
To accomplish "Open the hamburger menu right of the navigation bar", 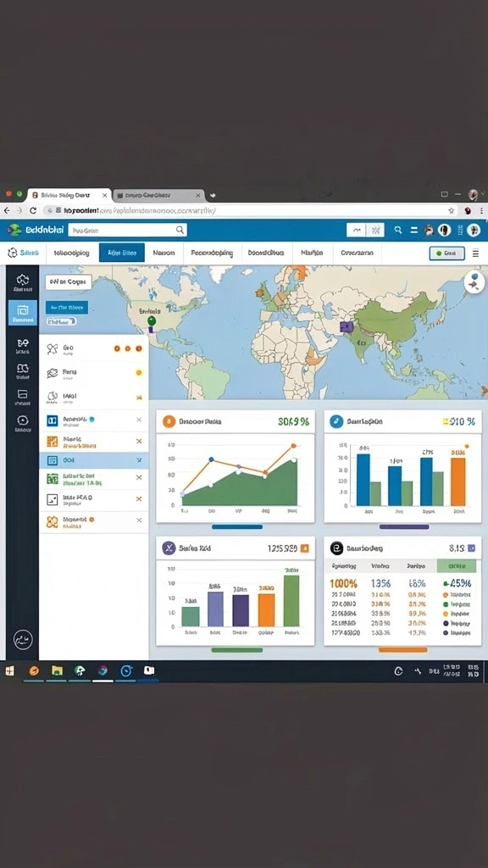I will (476, 253).
